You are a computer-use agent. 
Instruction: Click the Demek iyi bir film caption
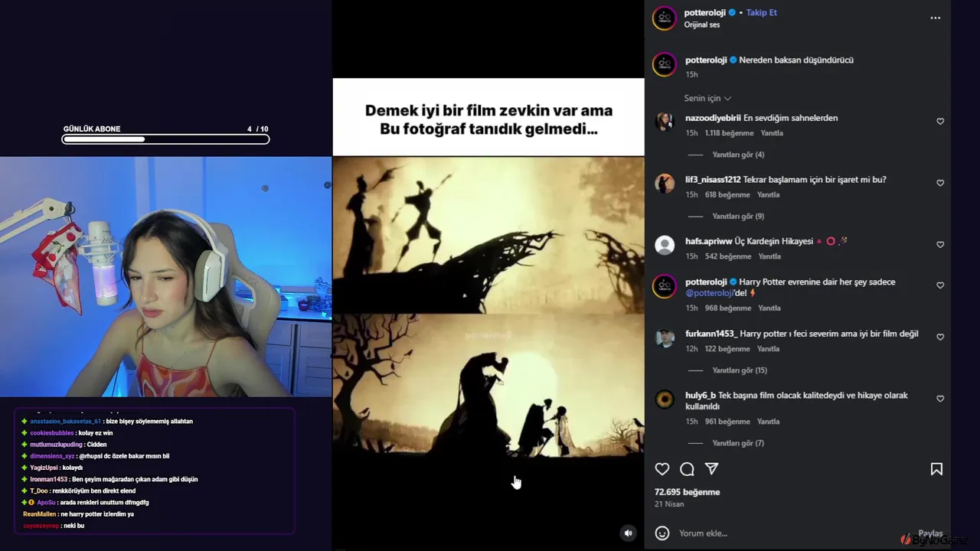[x=488, y=120]
